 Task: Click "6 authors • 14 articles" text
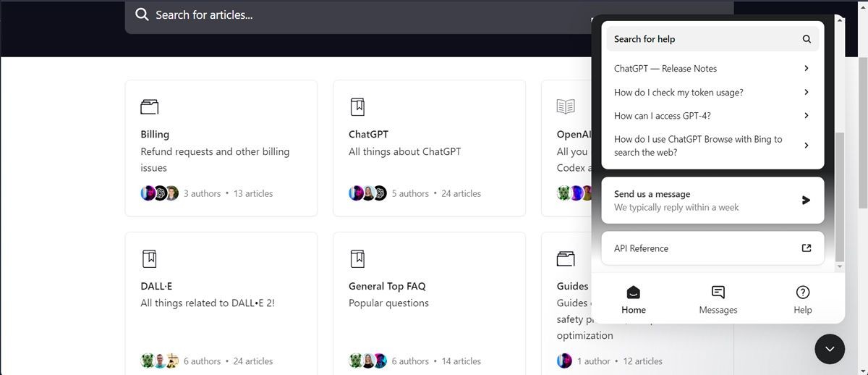[436, 361]
